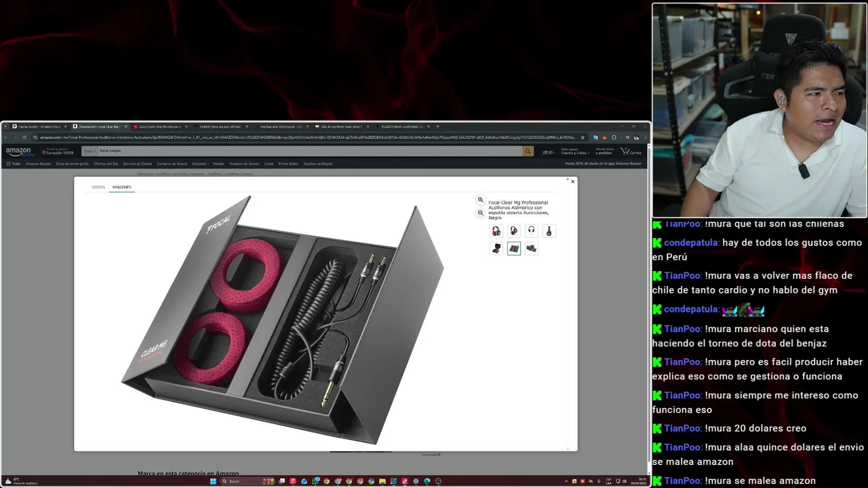Select the open box with cables thumbnail
The image size is (868, 488).
[514, 249]
